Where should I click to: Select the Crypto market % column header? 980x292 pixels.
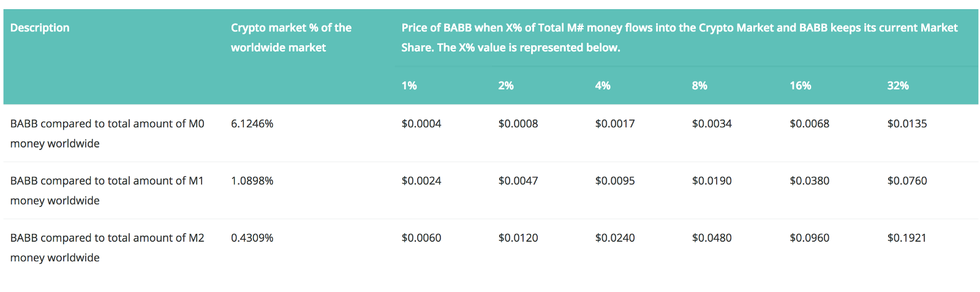pos(291,37)
